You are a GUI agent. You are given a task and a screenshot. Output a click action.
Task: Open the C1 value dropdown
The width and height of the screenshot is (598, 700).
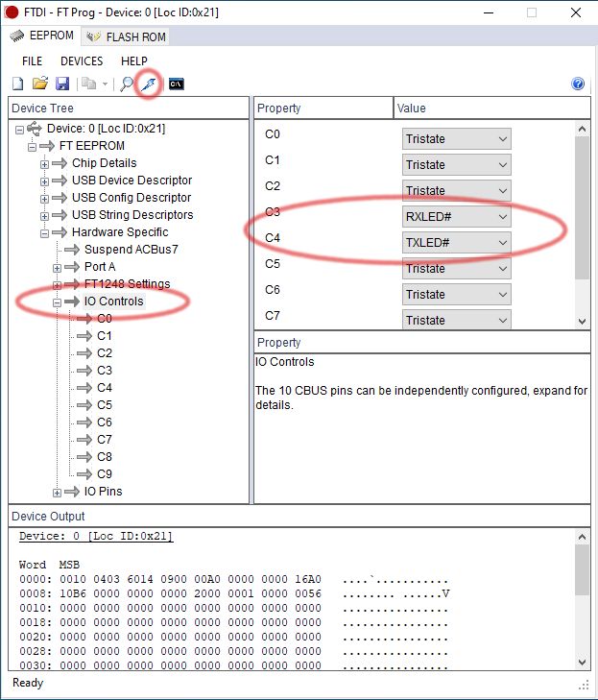pos(457,165)
